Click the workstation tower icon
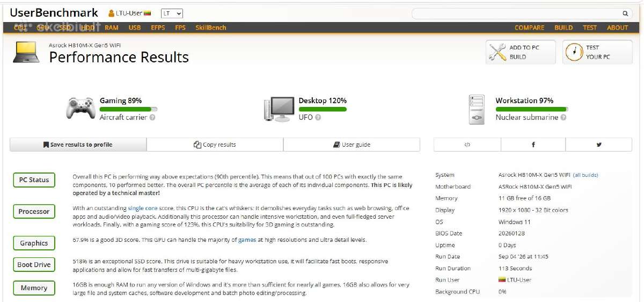Viewport: 644px width, 302px height. 477,110
